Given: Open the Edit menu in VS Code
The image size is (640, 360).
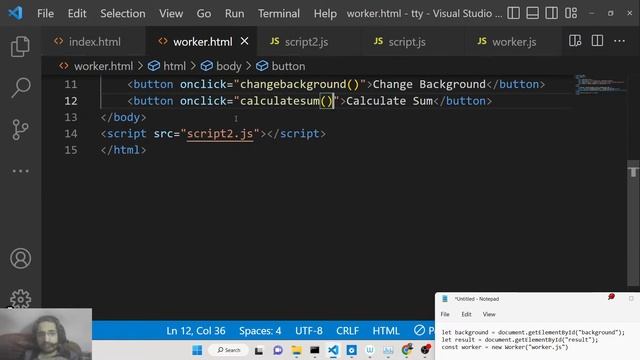Looking at the screenshot, I should coord(77,13).
